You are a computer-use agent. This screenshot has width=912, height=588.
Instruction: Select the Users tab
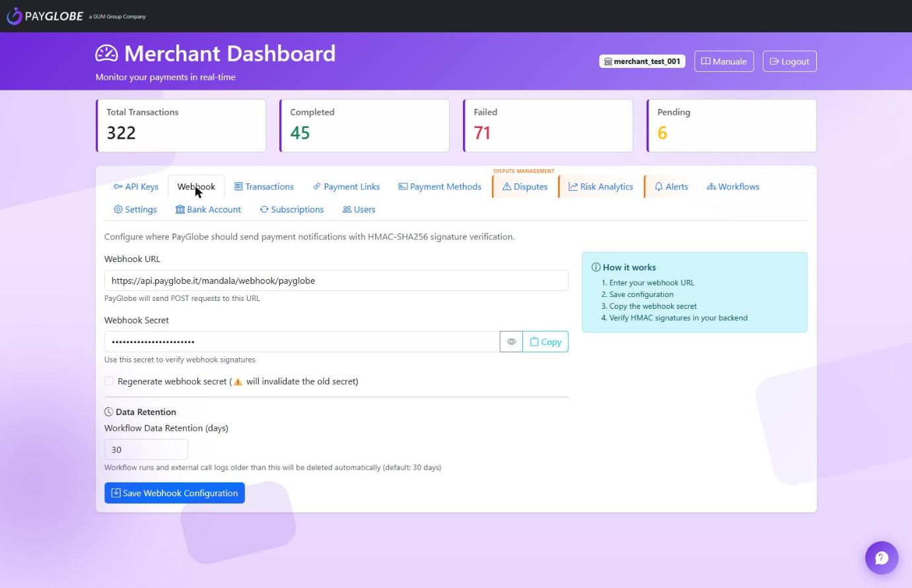pos(359,209)
